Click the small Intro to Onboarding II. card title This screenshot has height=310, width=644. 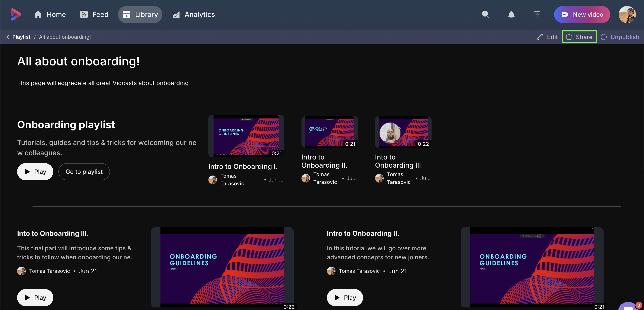point(324,161)
